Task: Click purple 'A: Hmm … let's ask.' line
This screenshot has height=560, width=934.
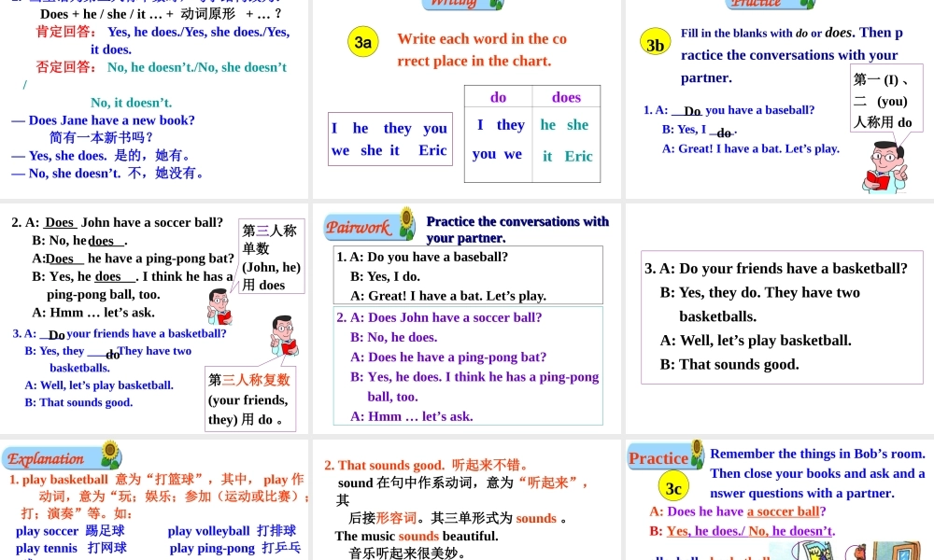Action: point(412,416)
